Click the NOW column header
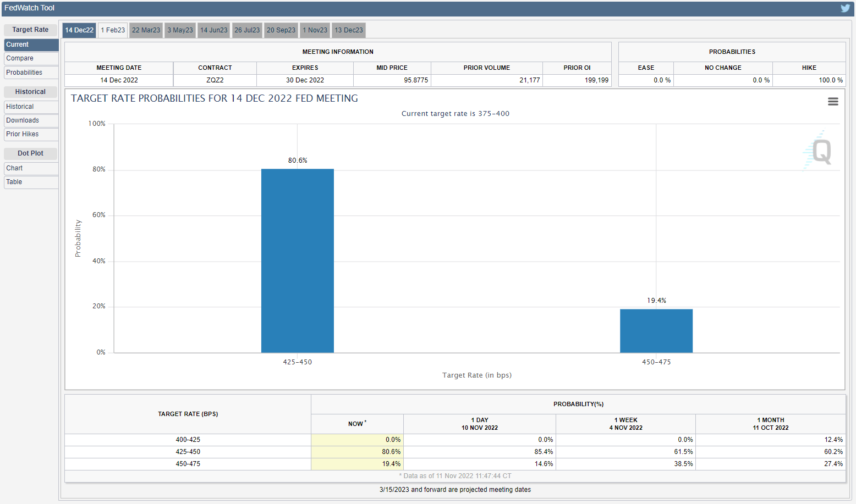 point(357,424)
